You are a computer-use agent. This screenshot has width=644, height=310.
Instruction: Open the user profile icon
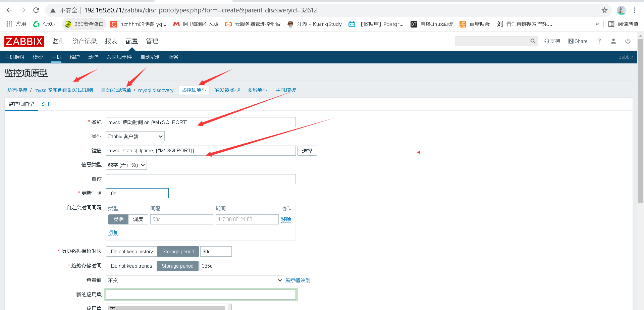coord(613,41)
